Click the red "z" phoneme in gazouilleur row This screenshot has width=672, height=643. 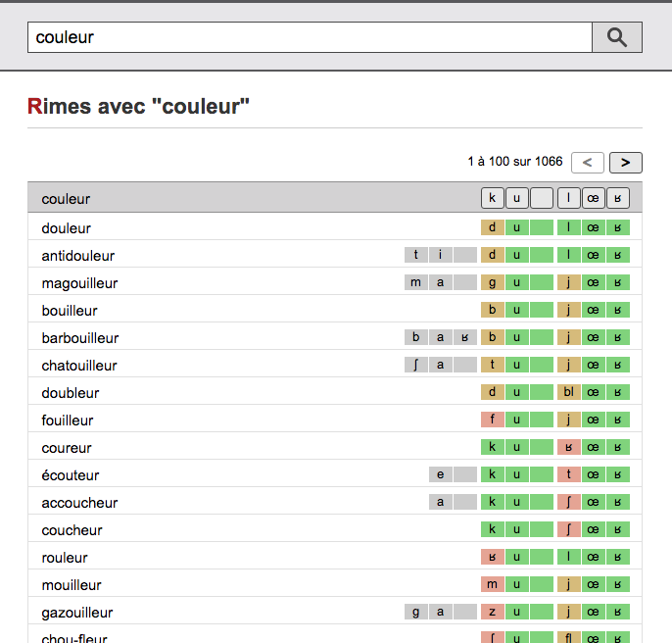click(x=493, y=612)
